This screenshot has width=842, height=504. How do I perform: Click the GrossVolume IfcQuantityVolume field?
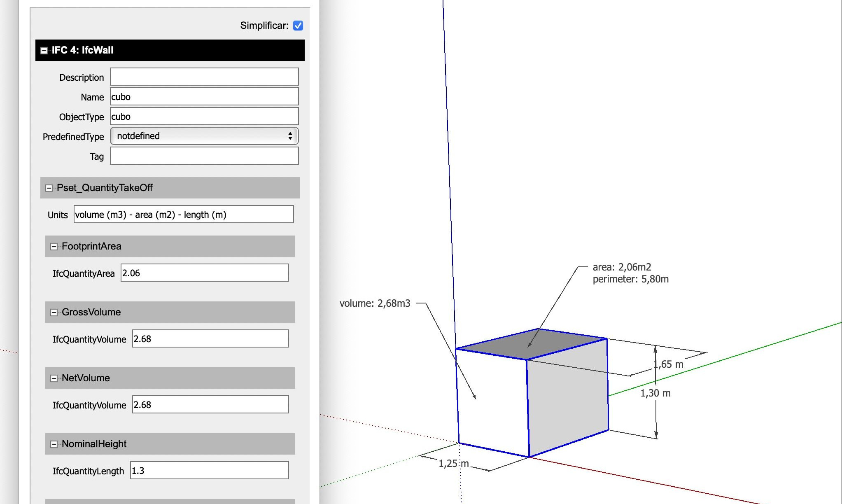pyautogui.click(x=210, y=338)
